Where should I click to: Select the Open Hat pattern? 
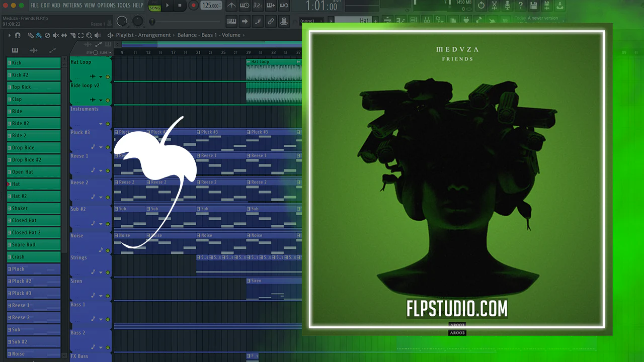(34, 172)
